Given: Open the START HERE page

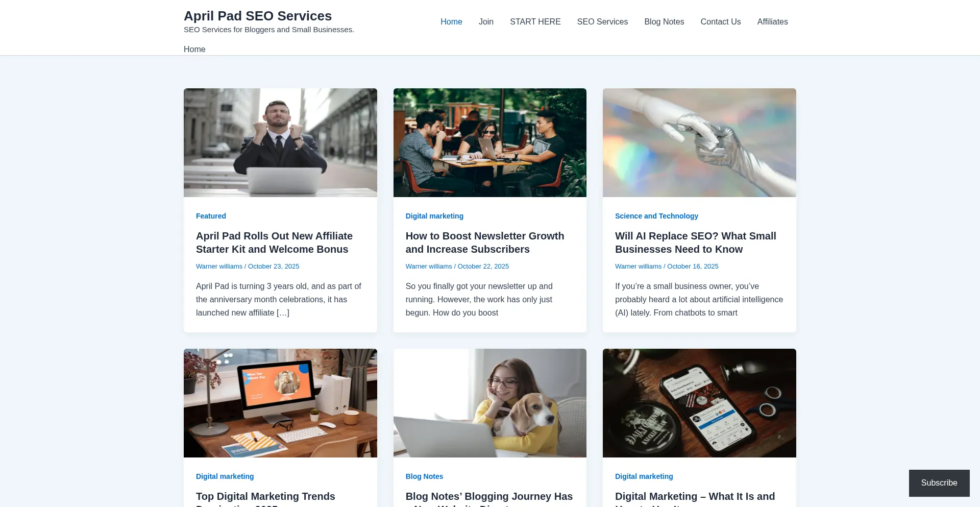Looking at the screenshot, I should pos(535,22).
